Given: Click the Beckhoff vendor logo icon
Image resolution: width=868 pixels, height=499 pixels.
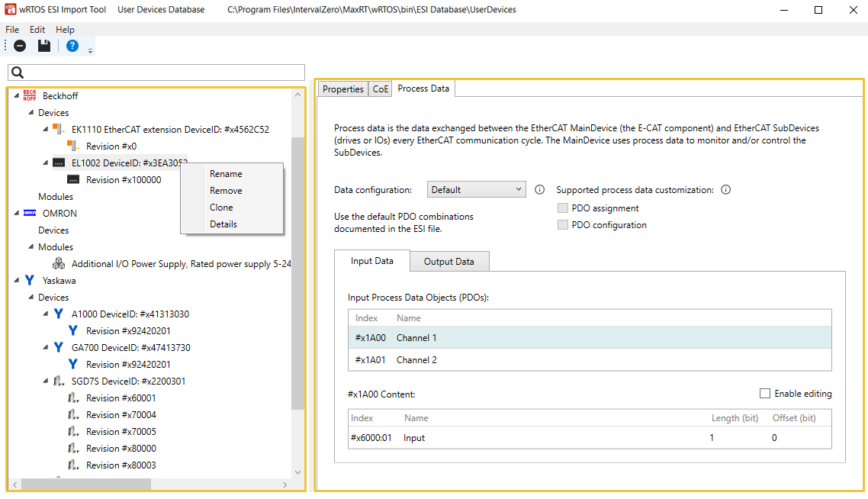Looking at the screenshot, I should click(30, 96).
